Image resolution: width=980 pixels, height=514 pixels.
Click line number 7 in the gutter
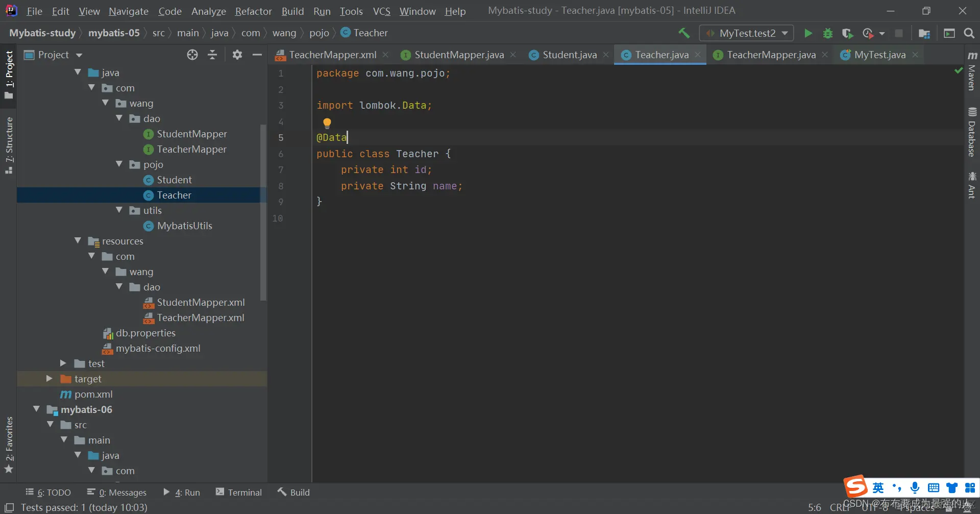point(281,169)
